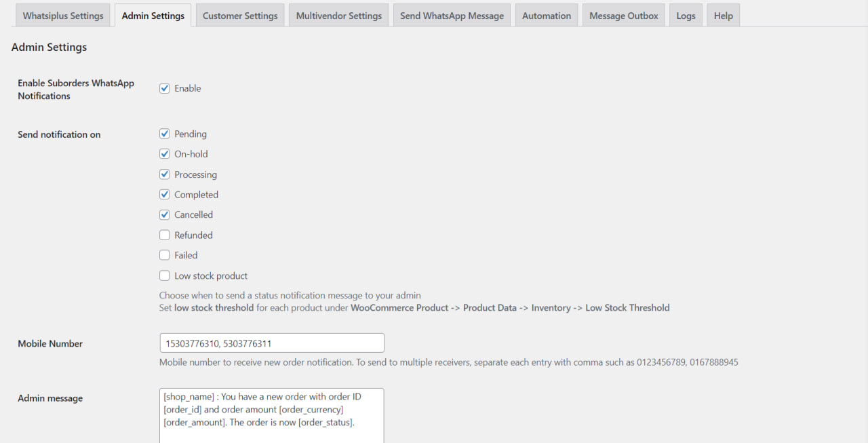Open the Send WhatsApp Message tab
This screenshot has width=868, height=443.
click(x=452, y=14)
